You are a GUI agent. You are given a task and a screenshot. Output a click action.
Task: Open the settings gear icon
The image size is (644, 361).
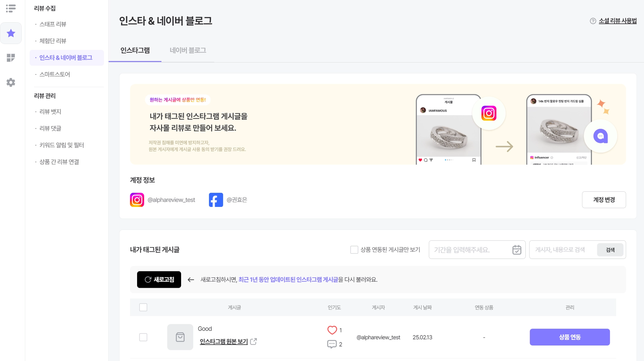[11, 82]
